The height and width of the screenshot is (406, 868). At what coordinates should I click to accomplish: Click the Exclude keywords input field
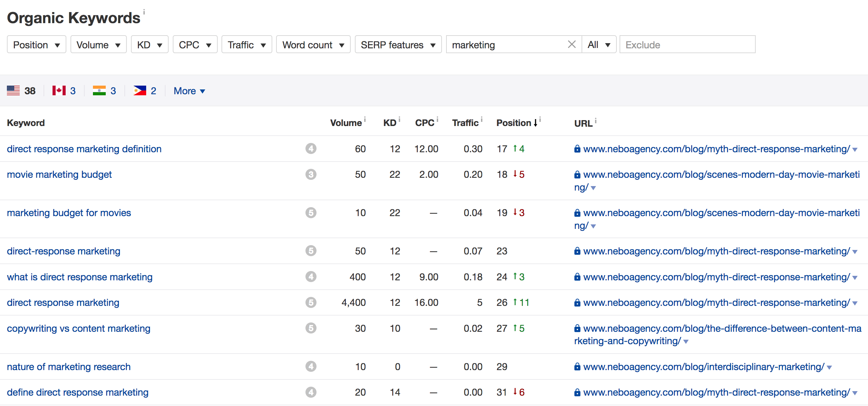pyautogui.click(x=687, y=45)
